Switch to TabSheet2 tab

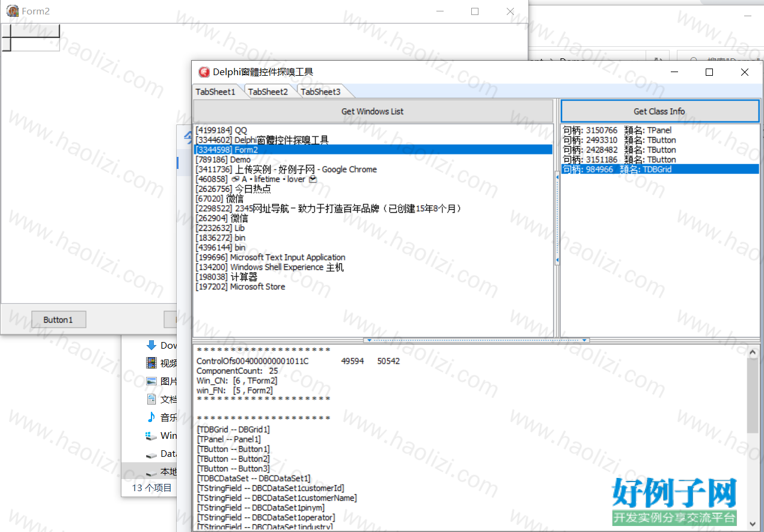268,91
